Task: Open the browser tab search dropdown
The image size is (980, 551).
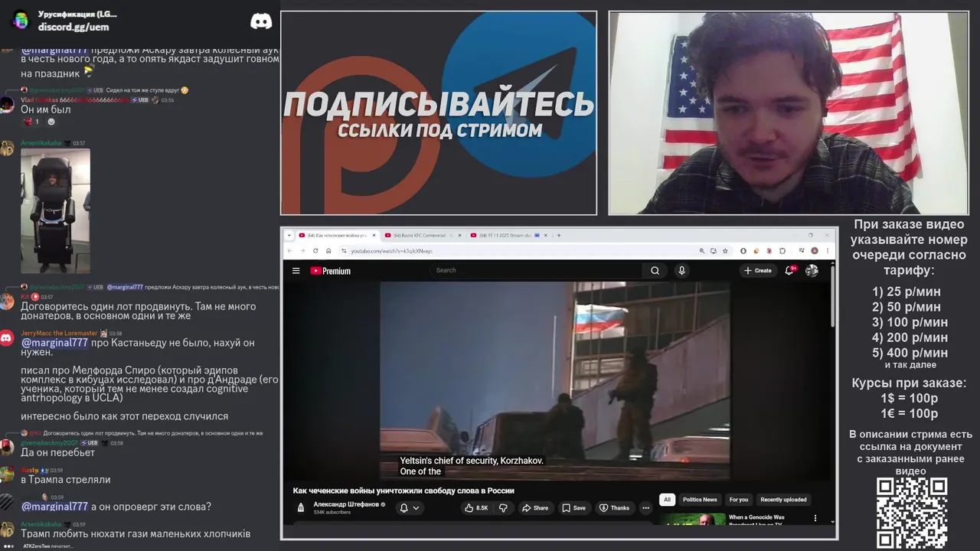Action: click(x=289, y=236)
